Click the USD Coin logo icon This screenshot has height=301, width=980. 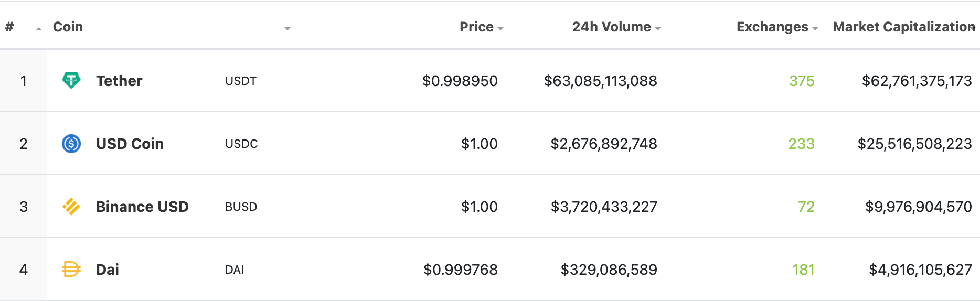(x=71, y=144)
